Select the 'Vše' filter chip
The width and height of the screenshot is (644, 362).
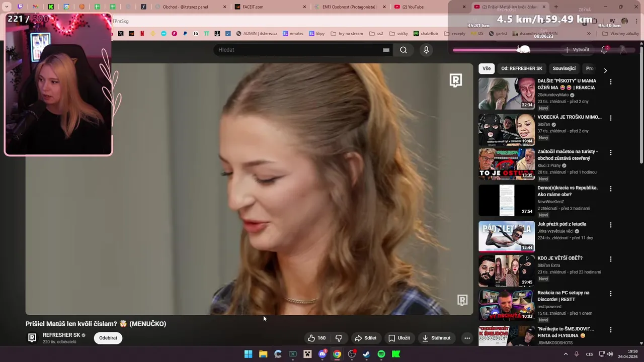pos(487,68)
